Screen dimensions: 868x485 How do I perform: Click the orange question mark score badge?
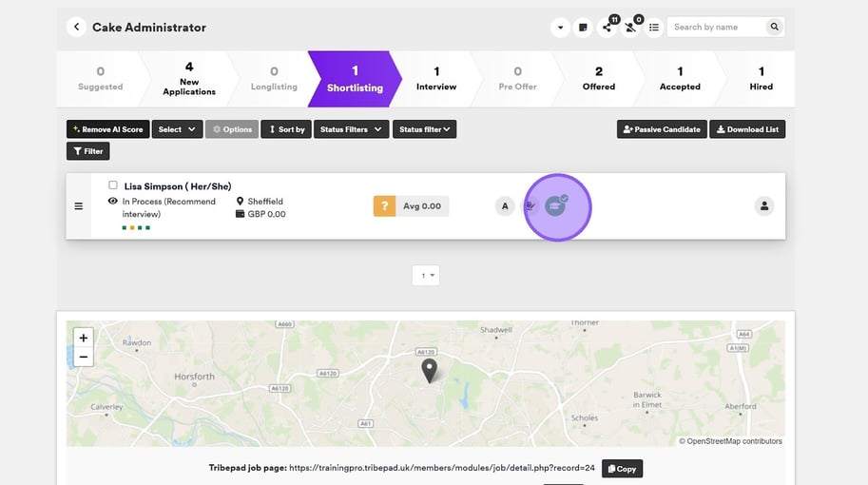click(x=384, y=206)
